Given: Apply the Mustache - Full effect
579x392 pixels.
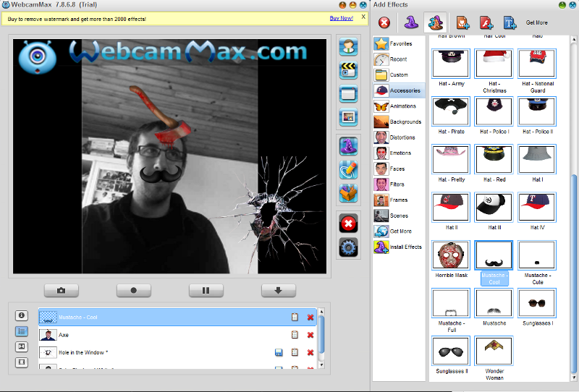Looking at the screenshot, I should [x=451, y=303].
